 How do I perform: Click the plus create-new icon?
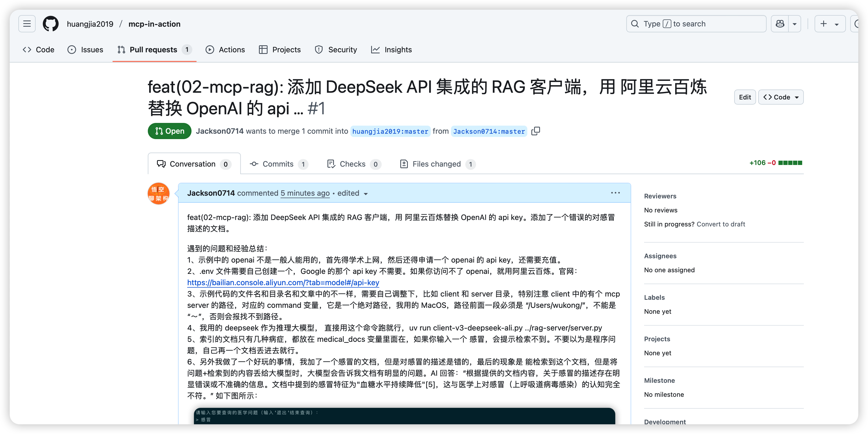click(x=823, y=24)
